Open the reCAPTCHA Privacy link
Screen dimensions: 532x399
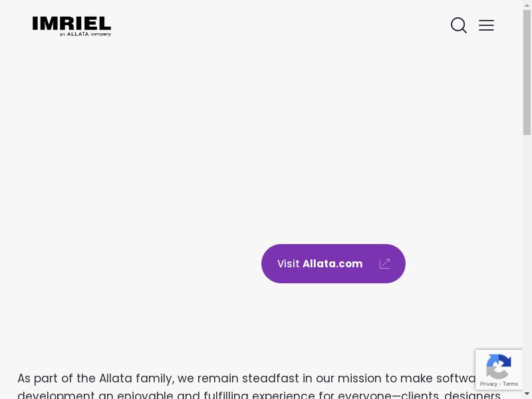[489, 384]
